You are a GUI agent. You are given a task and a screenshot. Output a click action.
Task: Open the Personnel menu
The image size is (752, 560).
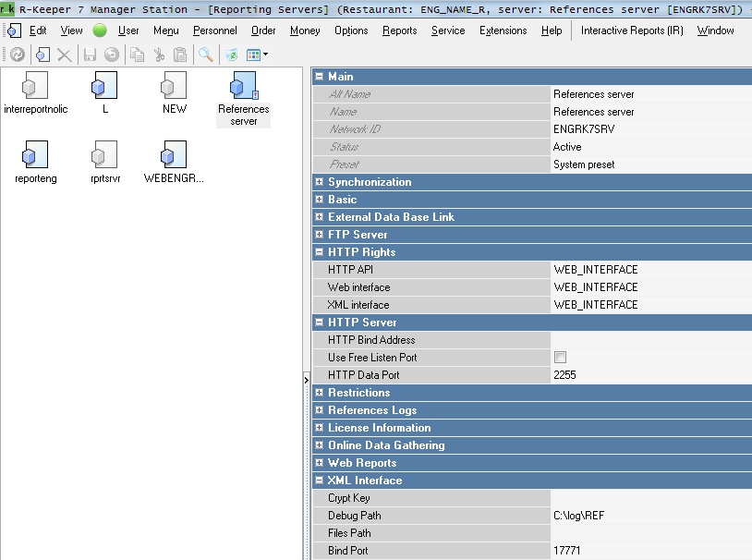point(215,30)
